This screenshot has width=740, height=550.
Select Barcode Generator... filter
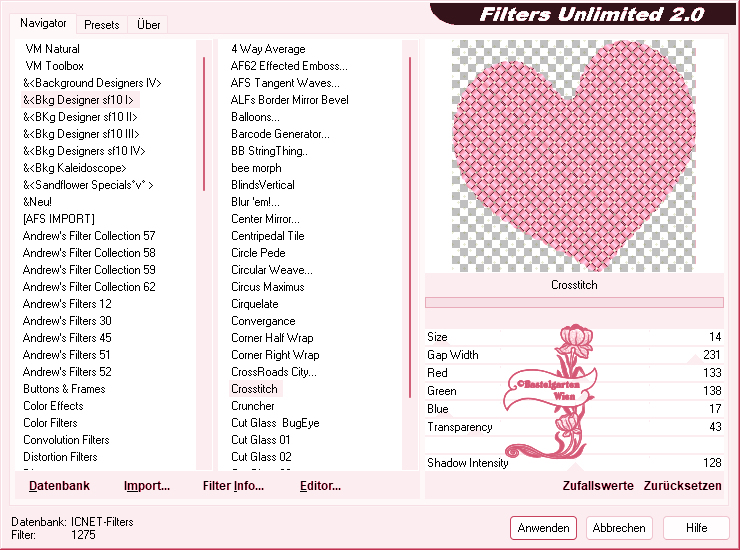(280, 134)
